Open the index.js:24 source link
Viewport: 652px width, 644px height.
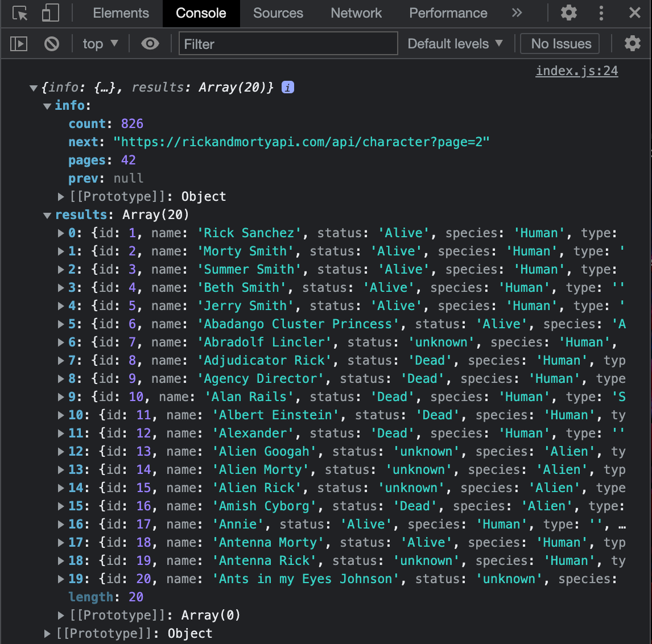click(576, 71)
